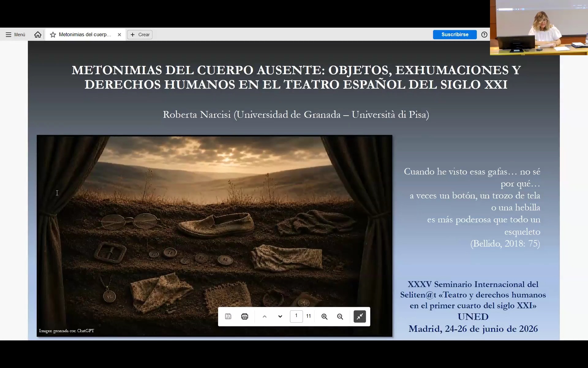Open the help question mark icon
The image size is (588, 368).
[484, 35]
